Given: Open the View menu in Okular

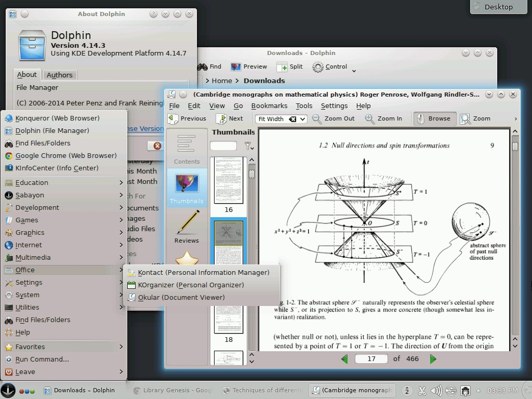Looking at the screenshot, I should point(217,106).
